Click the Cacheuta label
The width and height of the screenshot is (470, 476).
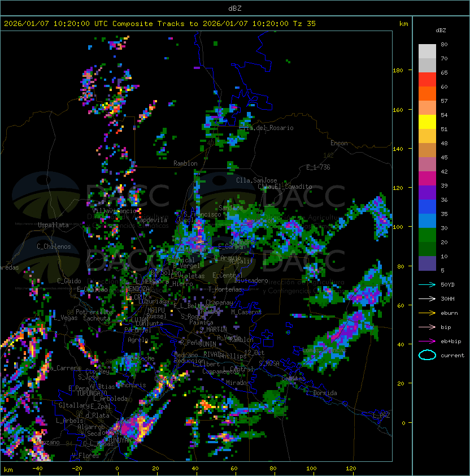click(97, 318)
